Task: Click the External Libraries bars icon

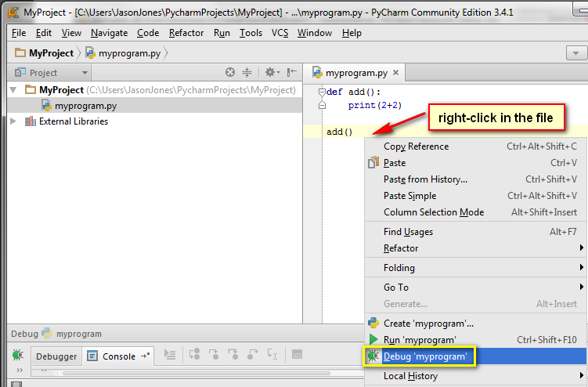Action: pos(30,121)
